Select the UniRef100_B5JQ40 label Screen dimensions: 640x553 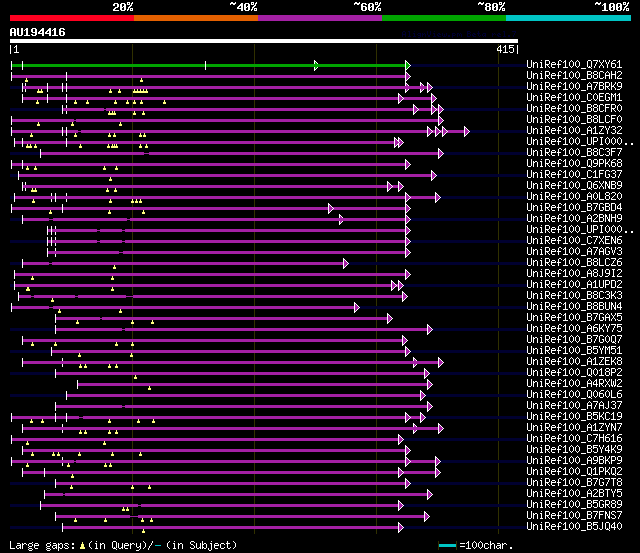point(574,527)
